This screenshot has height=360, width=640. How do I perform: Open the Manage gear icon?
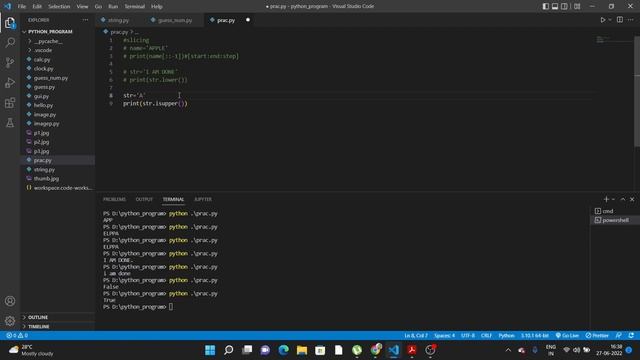coord(10,321)
